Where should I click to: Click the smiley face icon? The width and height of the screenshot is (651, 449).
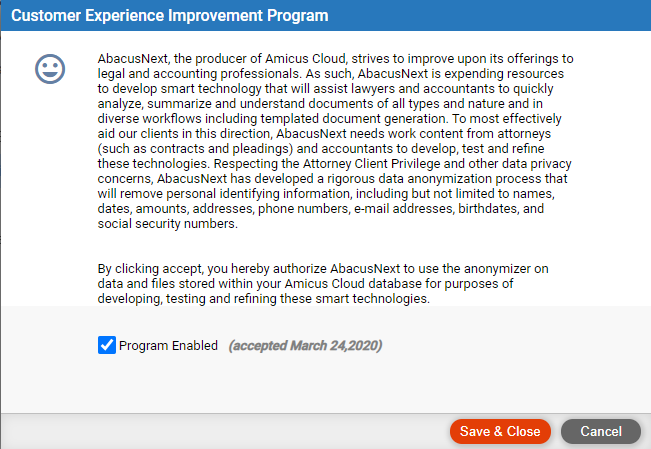[x=50, y=69]
